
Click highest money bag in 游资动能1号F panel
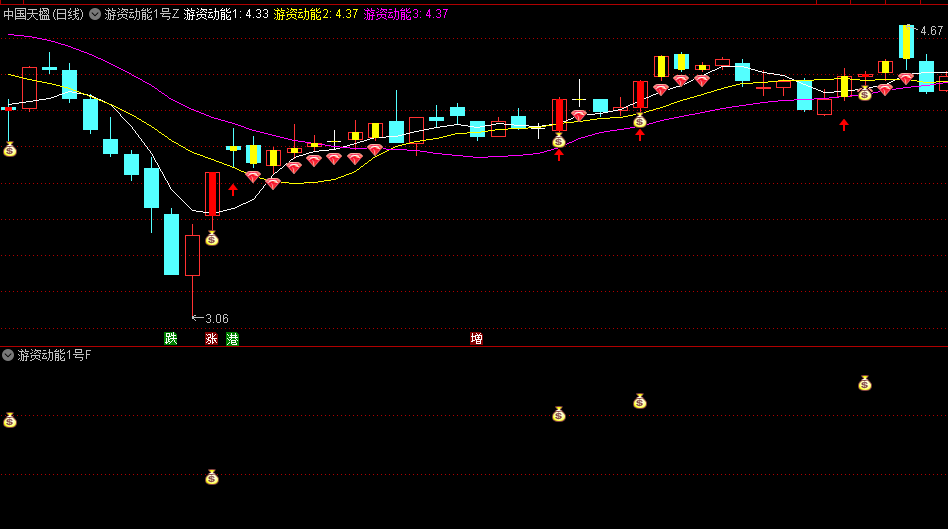(865, 383)
